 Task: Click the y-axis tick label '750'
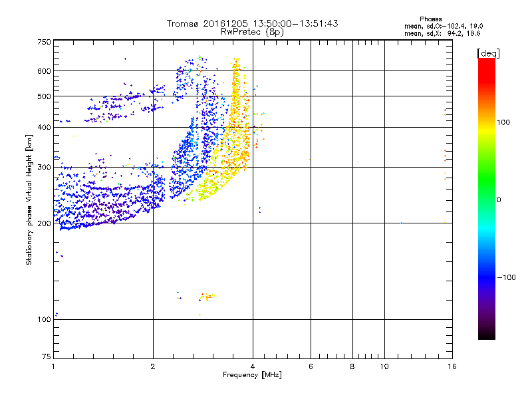point(45,42)
